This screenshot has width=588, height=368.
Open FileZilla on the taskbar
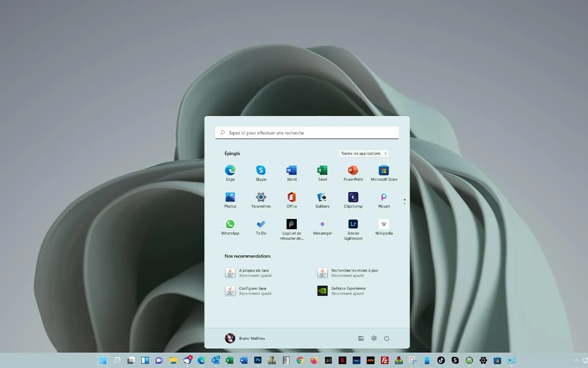pyautogui.click(x=385, y=360)
